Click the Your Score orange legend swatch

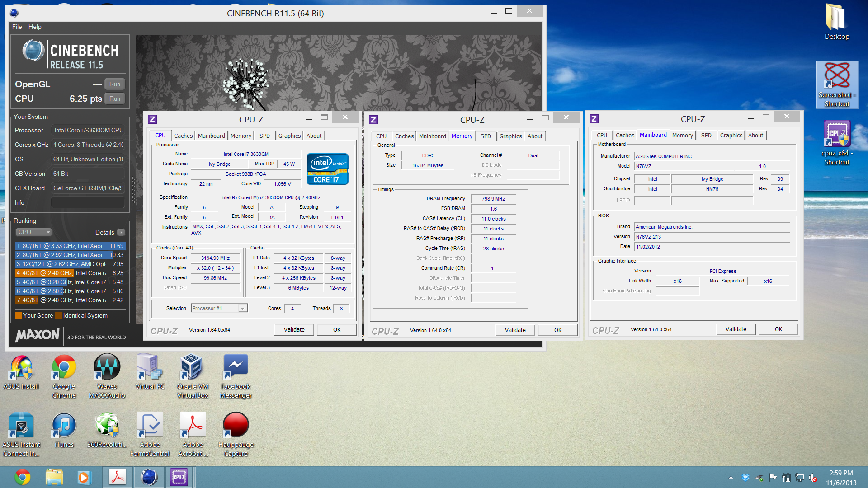click(x=19, y=315)
